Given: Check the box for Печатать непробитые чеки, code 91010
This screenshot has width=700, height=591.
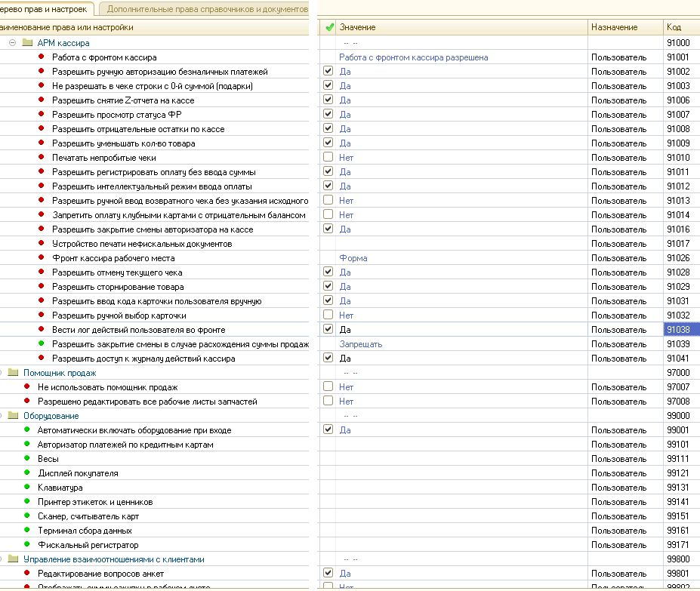Looking at the screenshot, I should (x=328, y=157).
